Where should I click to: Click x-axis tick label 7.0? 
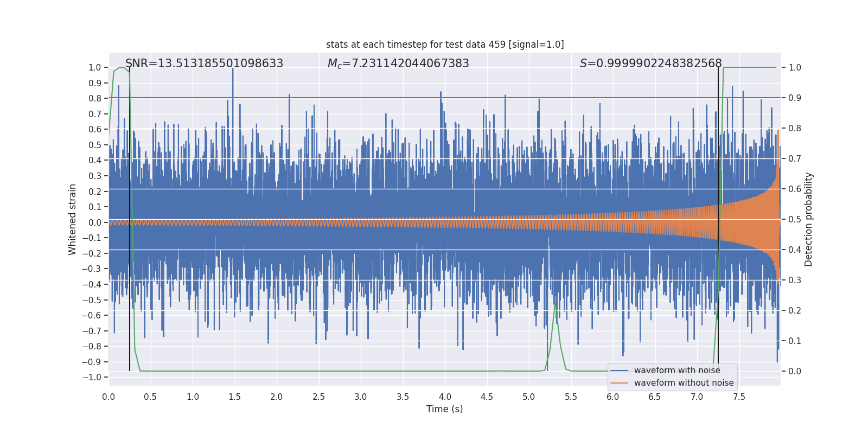click(x=697, y=397)
